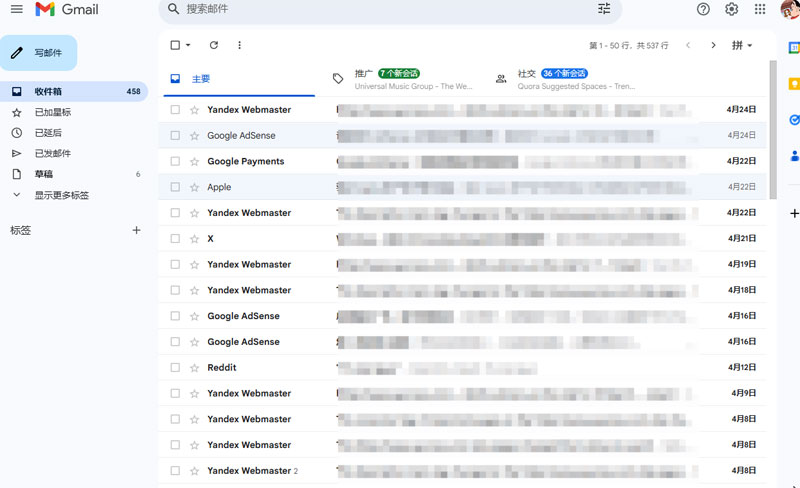Check the April 24 Yandex Webmaster email

pyautogui.click(x=175, y=109)
